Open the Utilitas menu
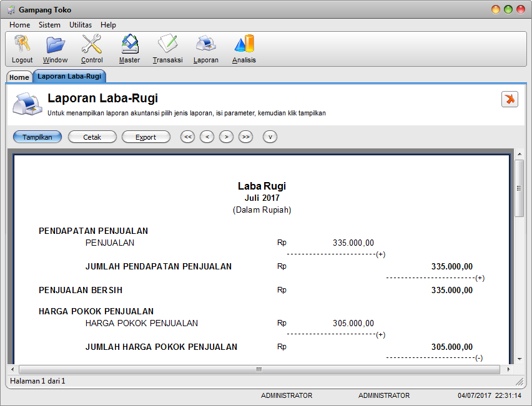Viewport: 532px width, 406px height. point(81,25)
